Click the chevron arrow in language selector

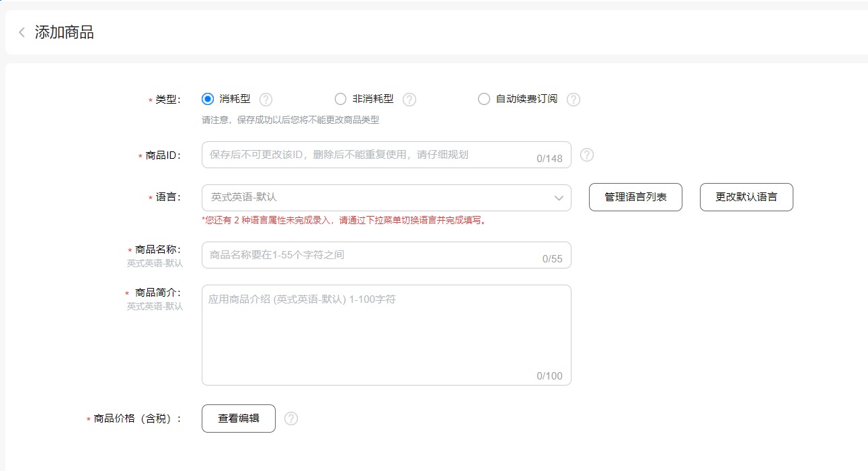(x=559, y=198)
